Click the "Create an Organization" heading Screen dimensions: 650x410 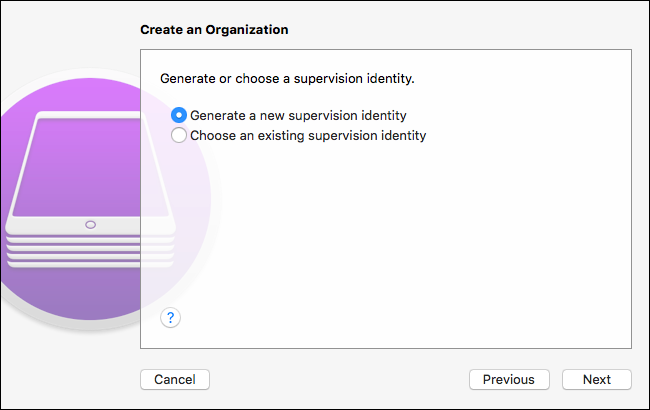214,30
